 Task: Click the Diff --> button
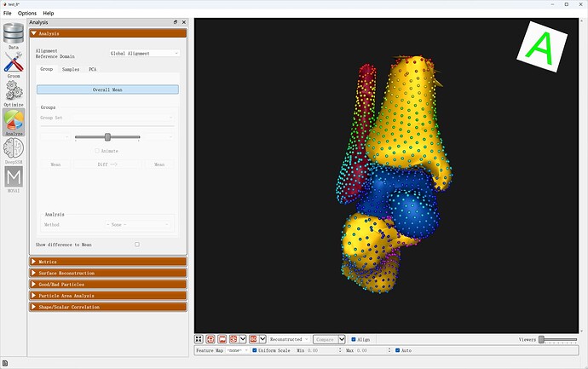(x=107, y=164)
